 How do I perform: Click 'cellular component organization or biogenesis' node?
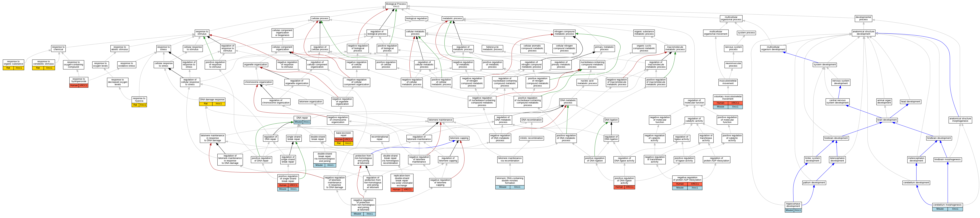[282, 33]
